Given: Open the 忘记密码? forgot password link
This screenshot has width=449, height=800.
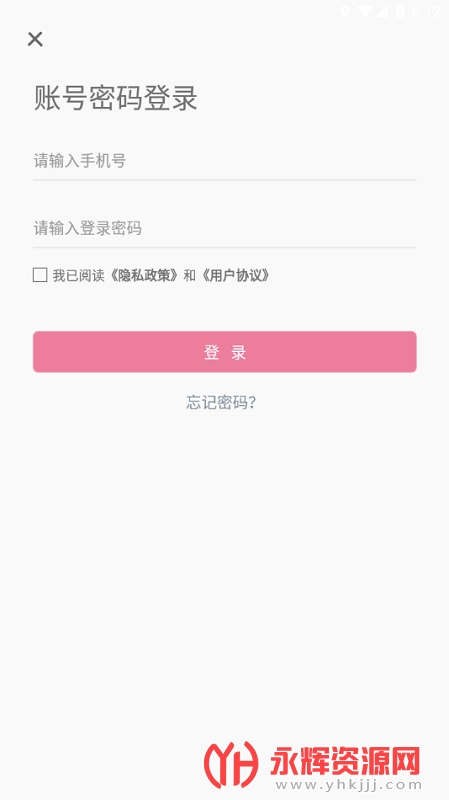Looking at the screenshot, I should [221, 403].
